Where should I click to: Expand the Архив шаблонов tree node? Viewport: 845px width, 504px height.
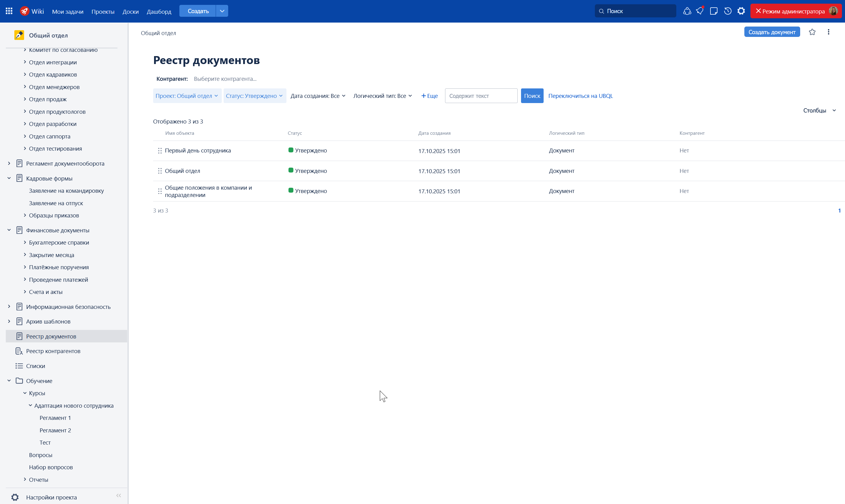pyautogui.click(x=9, y=321)
